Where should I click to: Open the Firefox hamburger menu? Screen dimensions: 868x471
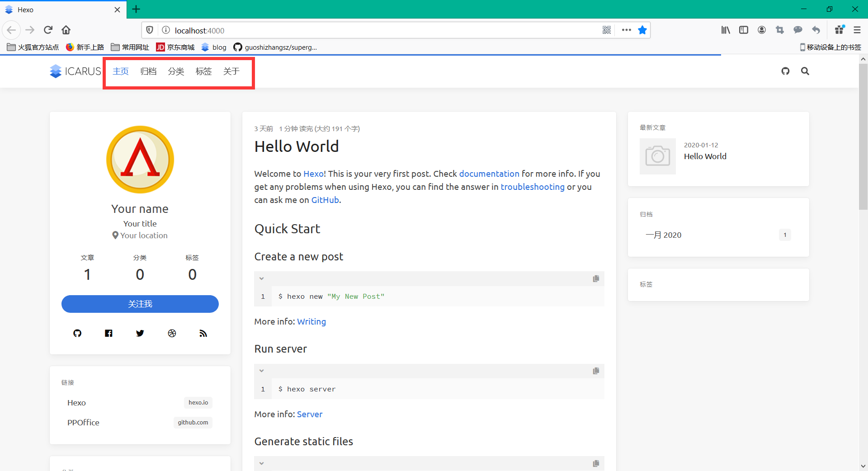pos(857,30)
